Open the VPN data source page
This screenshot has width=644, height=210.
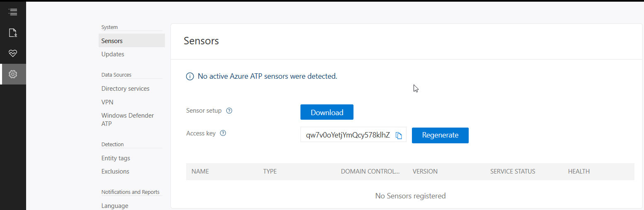107,102
